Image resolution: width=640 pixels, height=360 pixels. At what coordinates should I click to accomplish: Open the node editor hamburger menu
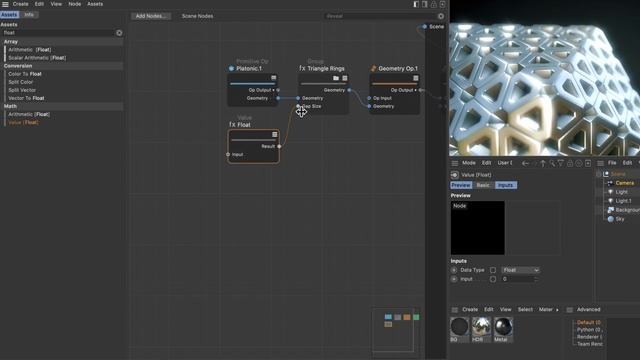tap(5, 4)
